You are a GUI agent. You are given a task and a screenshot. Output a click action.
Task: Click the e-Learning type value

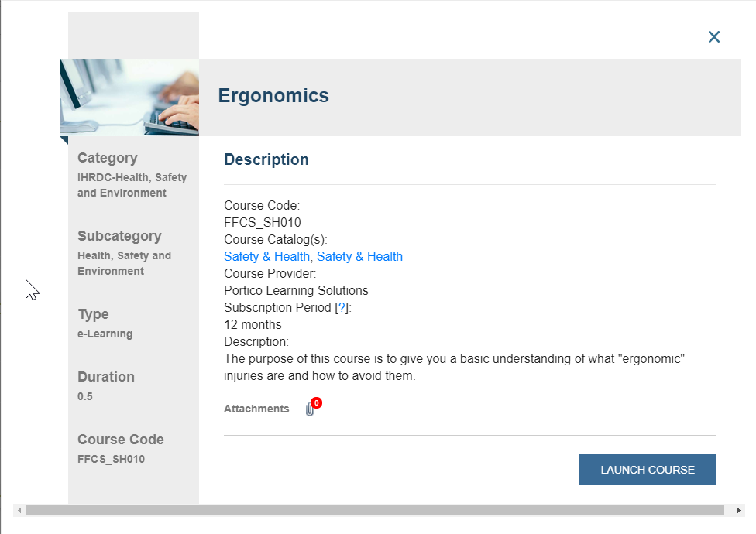click(x=105, y=334)
